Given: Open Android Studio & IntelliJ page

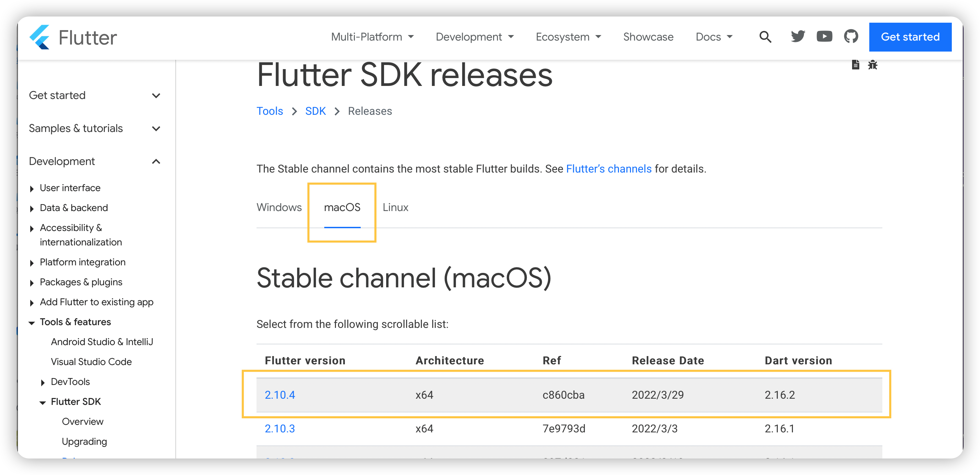Looking at the screenshot, I should 102,342.
